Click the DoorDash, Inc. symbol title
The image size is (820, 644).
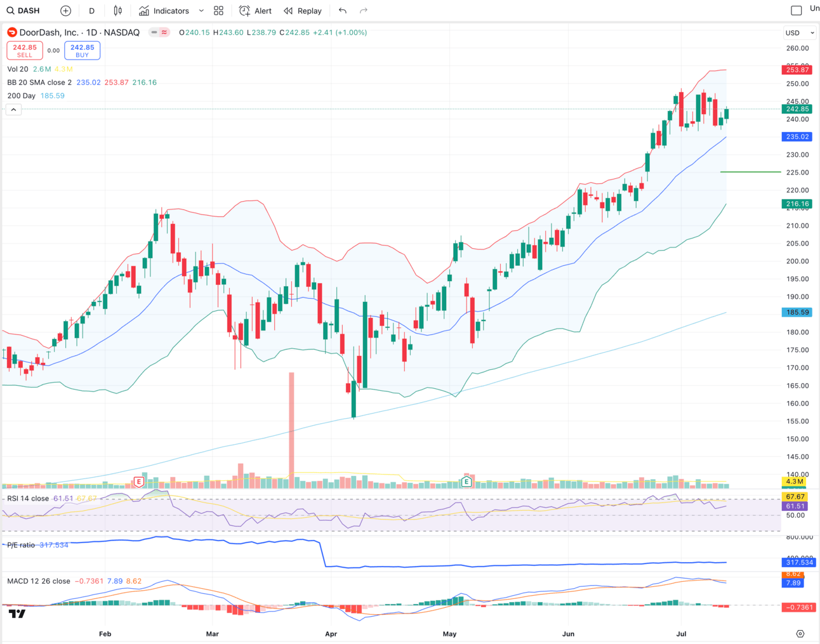(49, 32)
